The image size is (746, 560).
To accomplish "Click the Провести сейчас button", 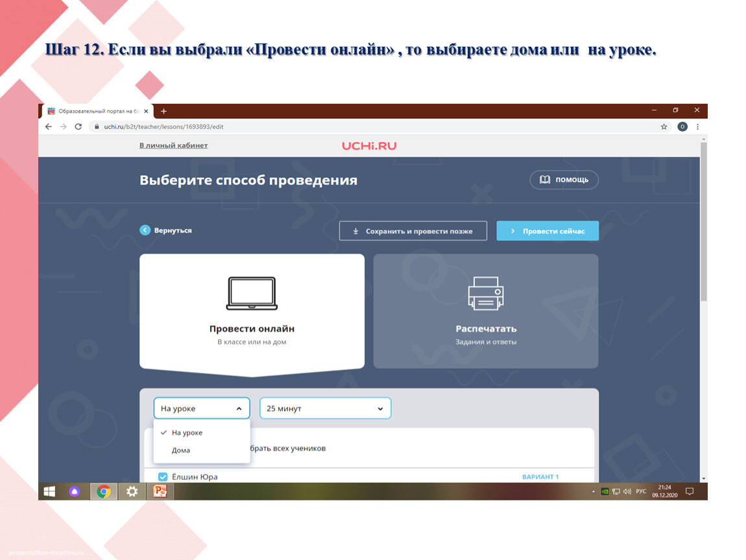I will pos(547,231).
